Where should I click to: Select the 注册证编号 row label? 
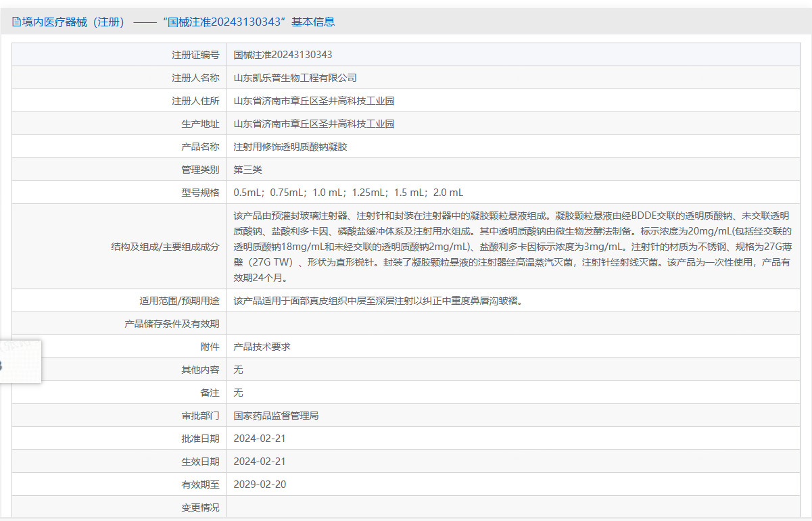pos(195,54)
